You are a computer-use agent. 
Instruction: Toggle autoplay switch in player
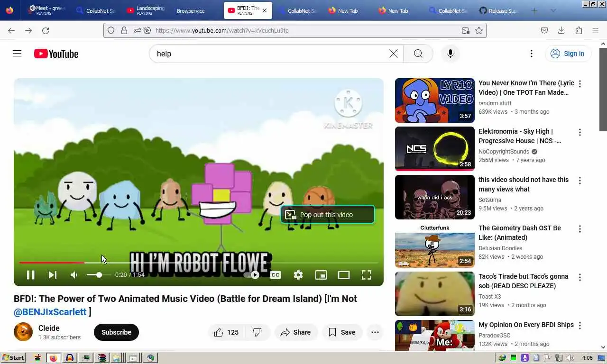tap(252, 275)
